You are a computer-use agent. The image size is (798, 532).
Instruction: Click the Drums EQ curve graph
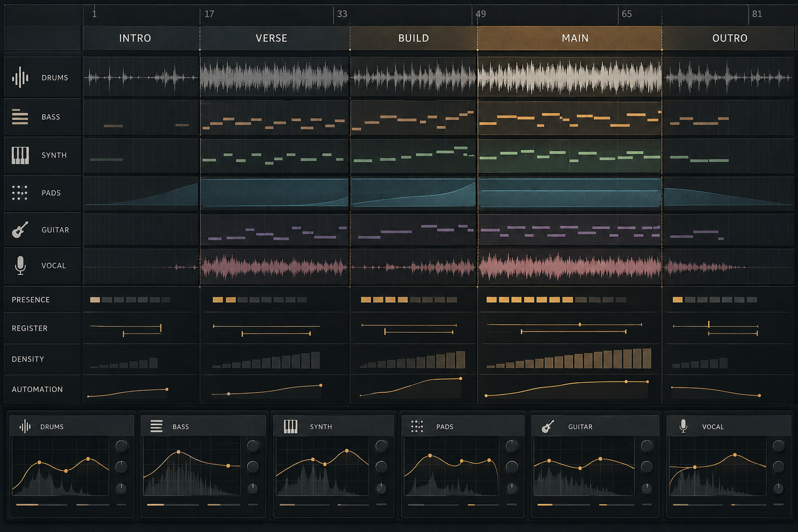60,466
